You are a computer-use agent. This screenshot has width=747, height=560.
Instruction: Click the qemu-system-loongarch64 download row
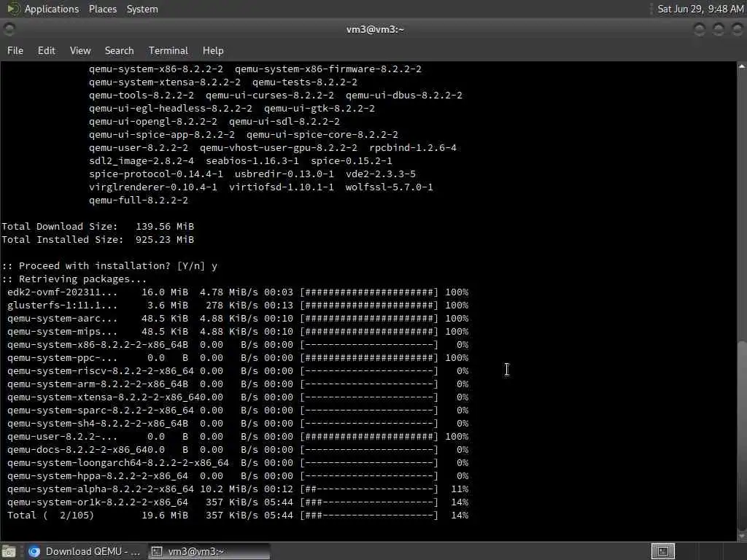238,463
